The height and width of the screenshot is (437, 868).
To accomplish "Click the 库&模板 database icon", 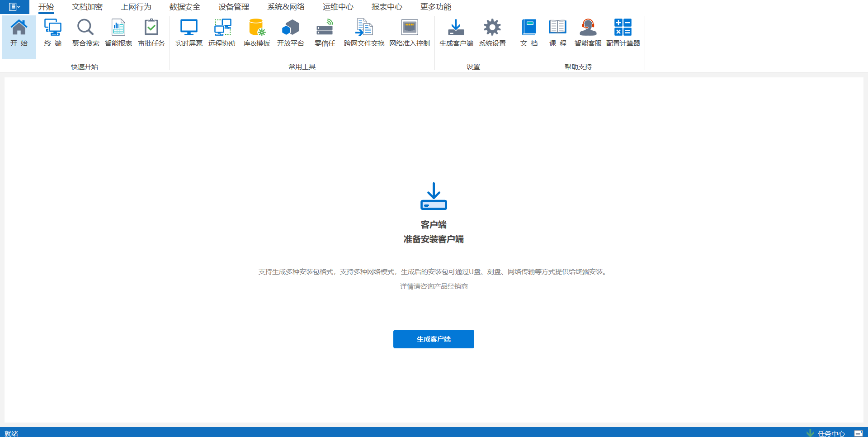I will [257, 28].
